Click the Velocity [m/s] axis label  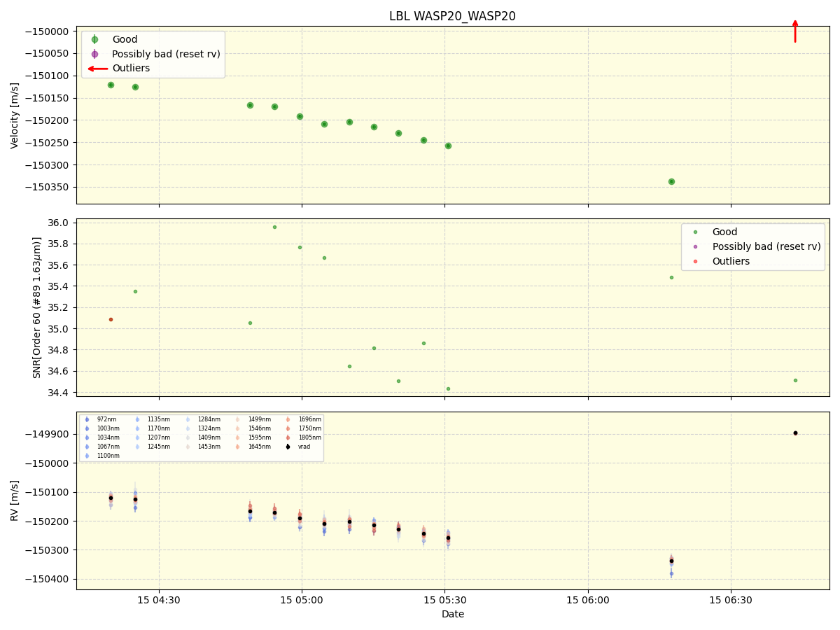coord(15,115)
